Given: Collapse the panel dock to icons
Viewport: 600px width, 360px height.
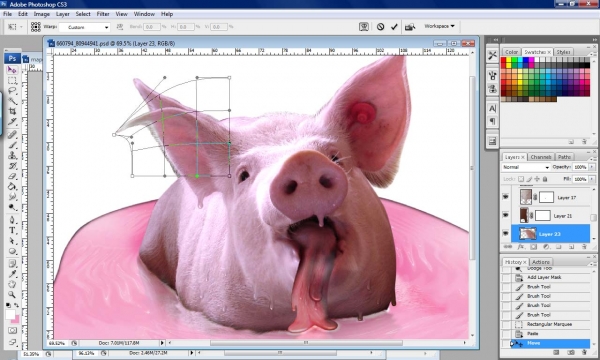Looking at the screenshot, I should pos(594,39).
